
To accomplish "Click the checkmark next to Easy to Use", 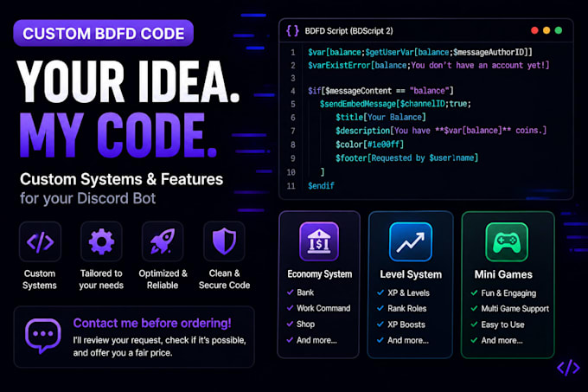I will pos(474,325).
